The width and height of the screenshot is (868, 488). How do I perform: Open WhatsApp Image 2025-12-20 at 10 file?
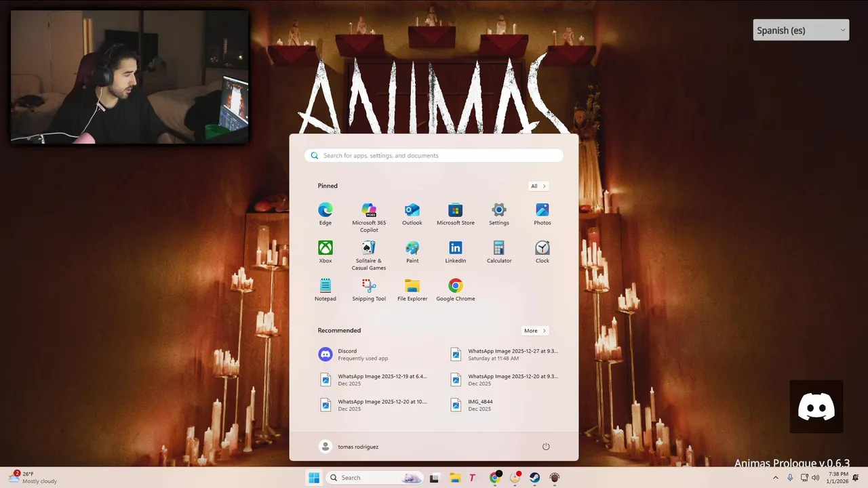click(374, 405)
